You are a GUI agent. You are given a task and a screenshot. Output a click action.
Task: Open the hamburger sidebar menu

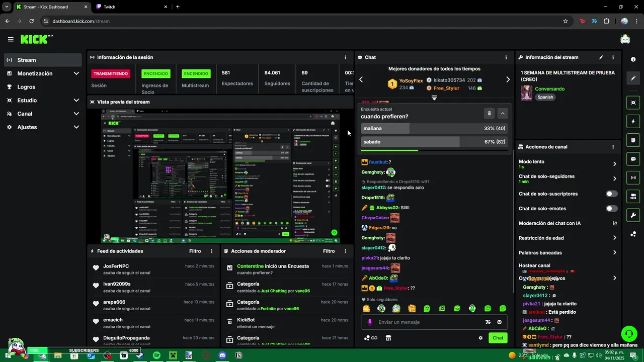[x=11, y=39]
